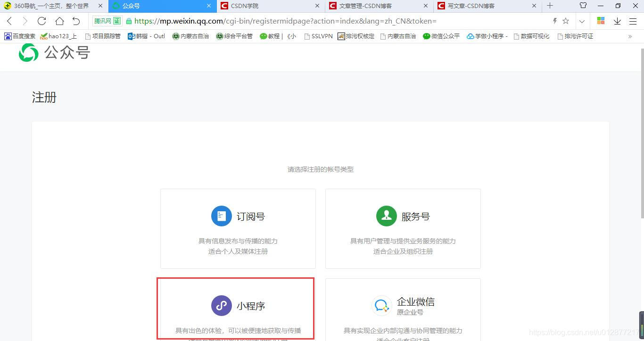This screenshot has height=341, width=644.
Task: Click 适合个人及媒体注册 description text
Action: 238,251
